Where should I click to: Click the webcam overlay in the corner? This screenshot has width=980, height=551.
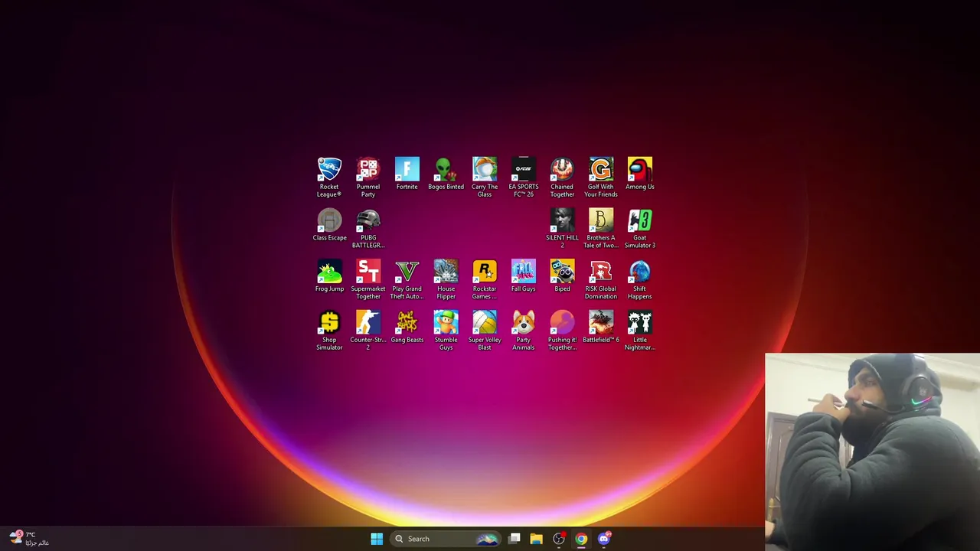(x=872, y=452)
